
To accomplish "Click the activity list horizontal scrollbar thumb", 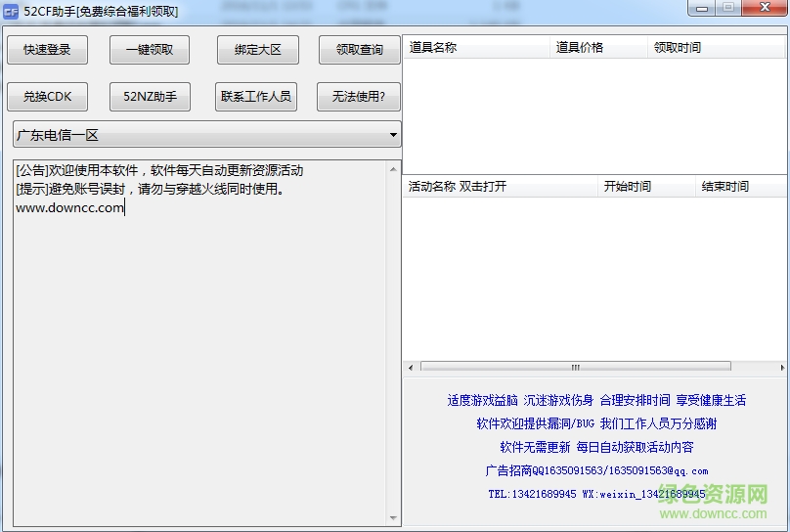I will pos(575,368).
